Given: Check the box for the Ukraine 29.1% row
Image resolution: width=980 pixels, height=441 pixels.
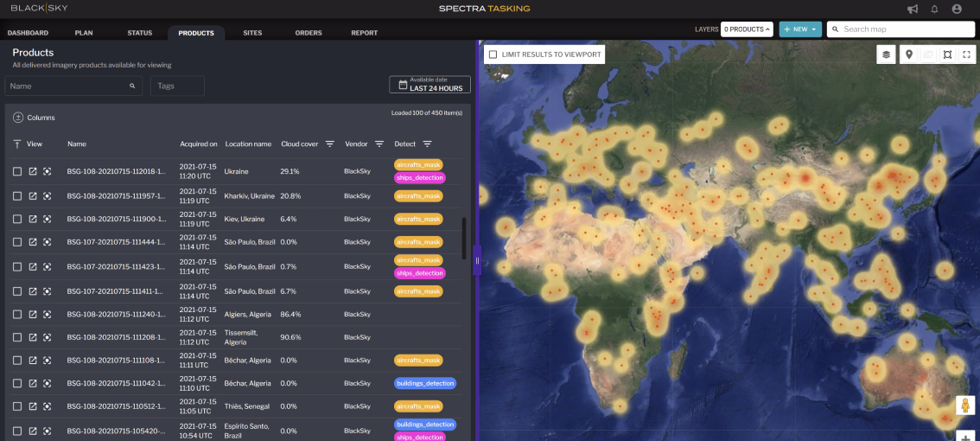Looking at the screenshot, I should coord(17,171).
